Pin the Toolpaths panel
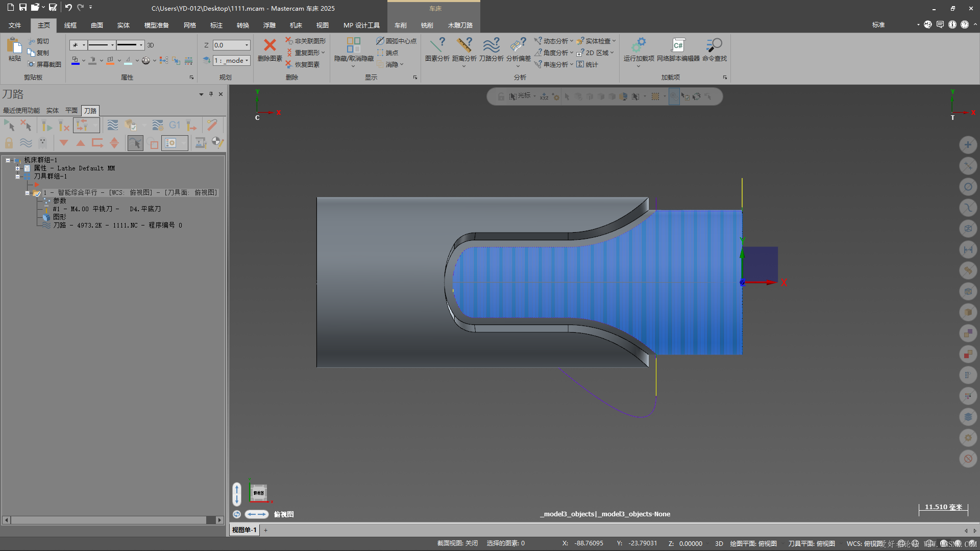 [211, 94]
